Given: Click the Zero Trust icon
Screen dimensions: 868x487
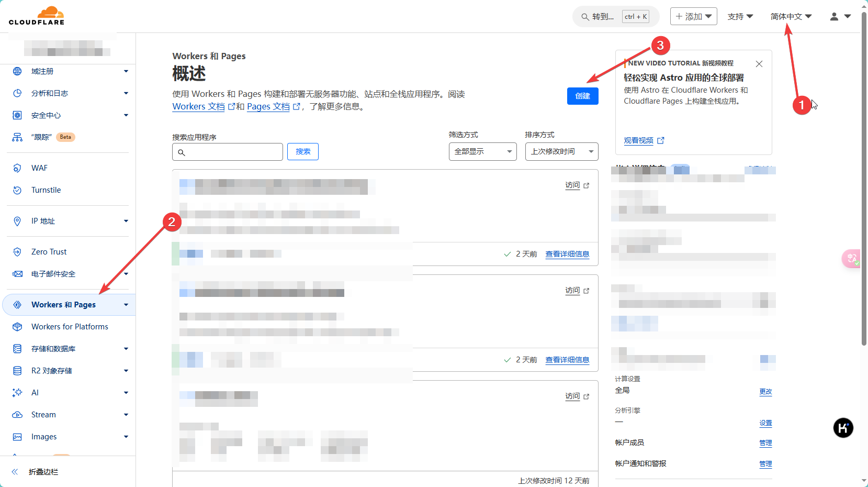Looking at the screenshot, I should click(17, 252).
